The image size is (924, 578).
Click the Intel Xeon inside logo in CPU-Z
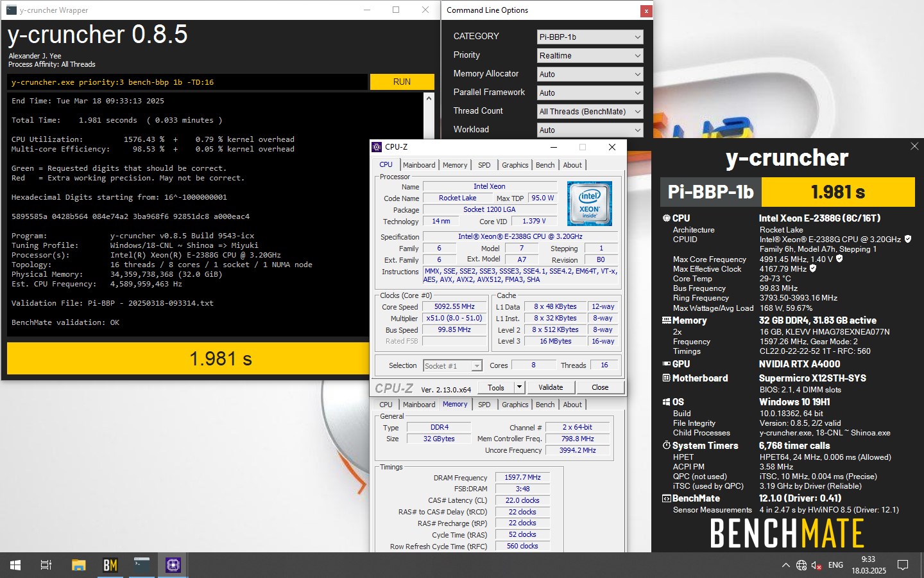(x=590, y=203)
